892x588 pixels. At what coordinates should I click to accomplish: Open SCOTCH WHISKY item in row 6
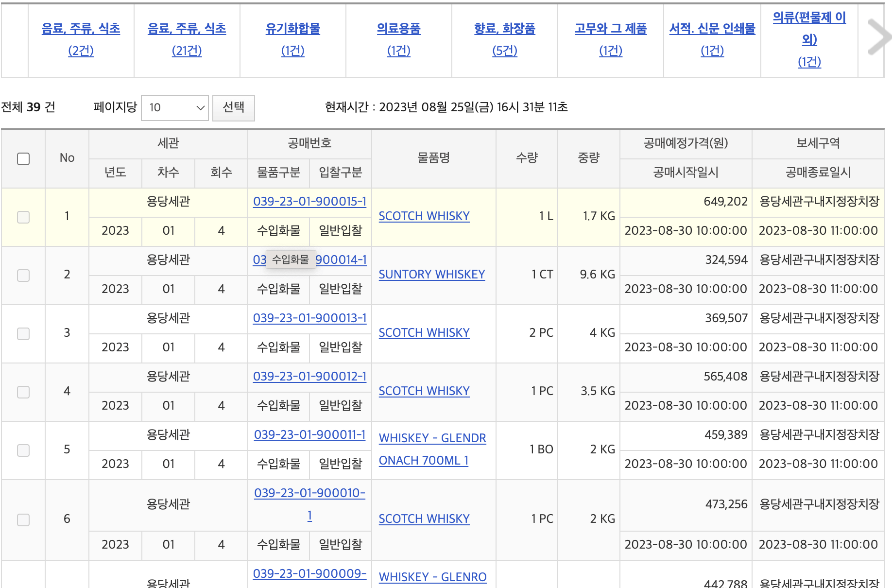point(424,519)
